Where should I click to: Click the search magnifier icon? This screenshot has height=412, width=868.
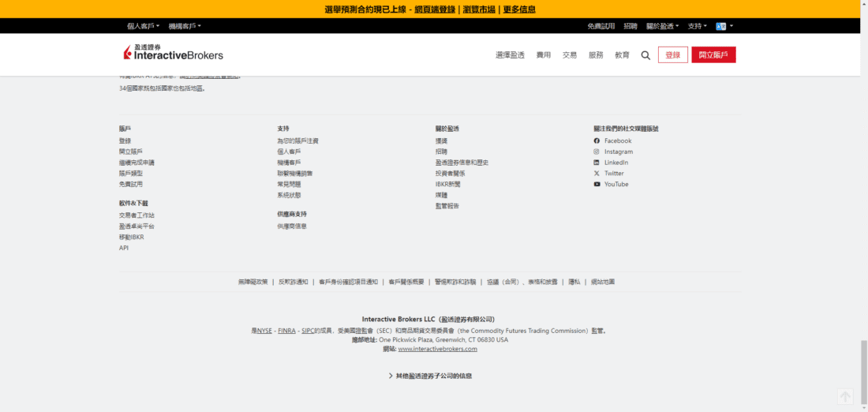tap(645, 55)
